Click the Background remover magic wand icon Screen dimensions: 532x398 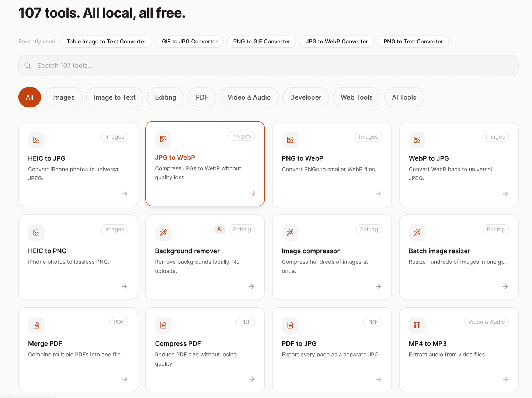(x=163, y=233)
